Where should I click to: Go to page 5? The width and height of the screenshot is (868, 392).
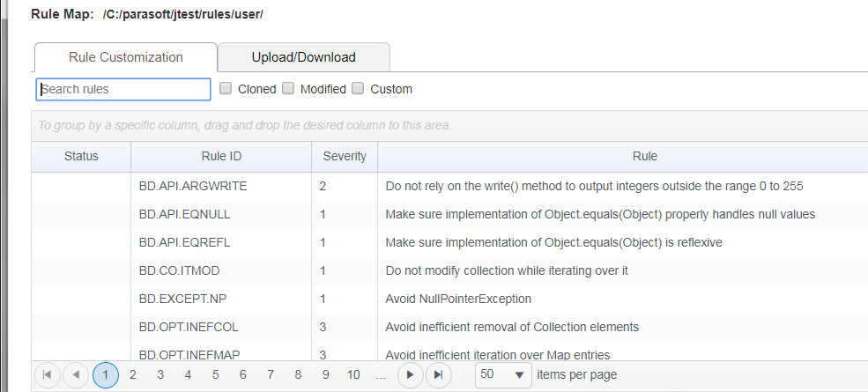click(x=215, y=375)
